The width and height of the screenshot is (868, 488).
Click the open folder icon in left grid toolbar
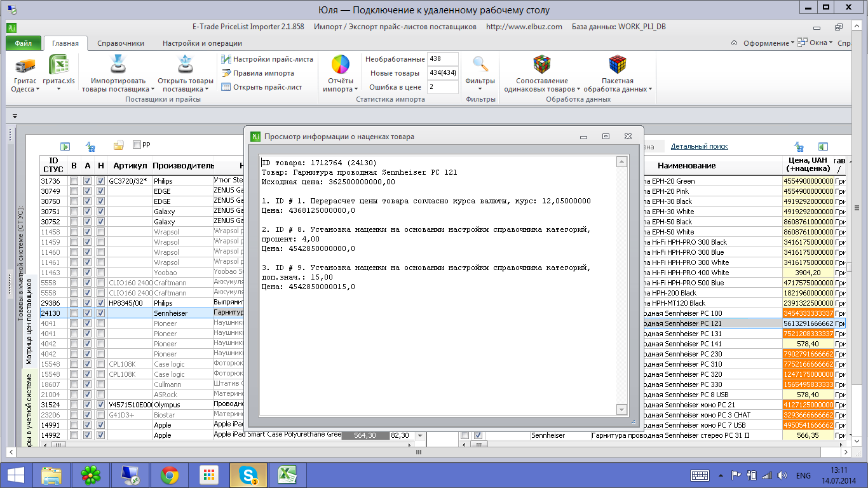point(118,146)
